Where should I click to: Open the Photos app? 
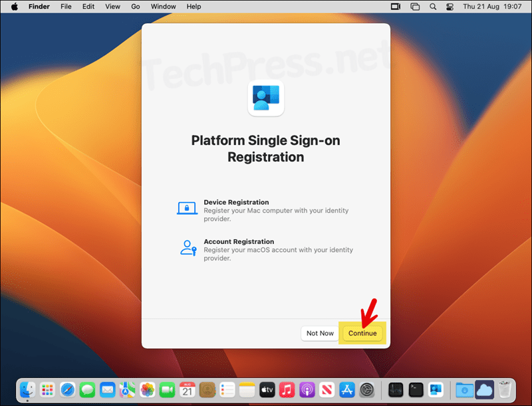[147, 390]
